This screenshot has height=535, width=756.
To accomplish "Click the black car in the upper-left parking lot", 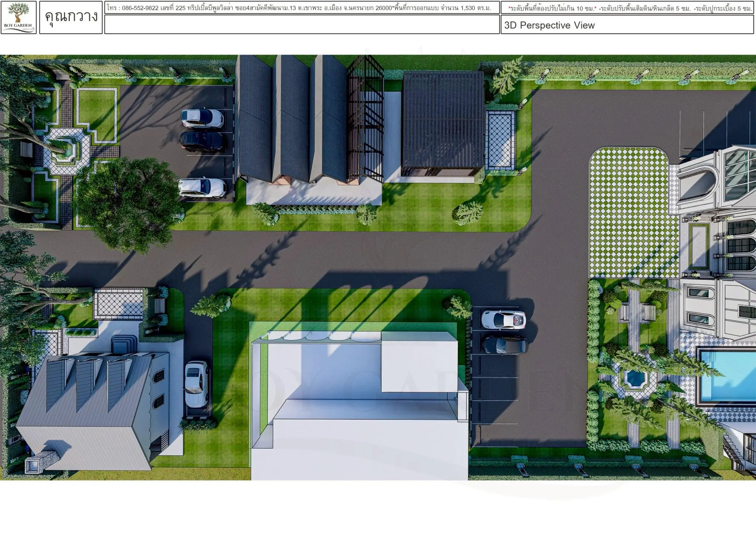I will (x=202, y=141).
